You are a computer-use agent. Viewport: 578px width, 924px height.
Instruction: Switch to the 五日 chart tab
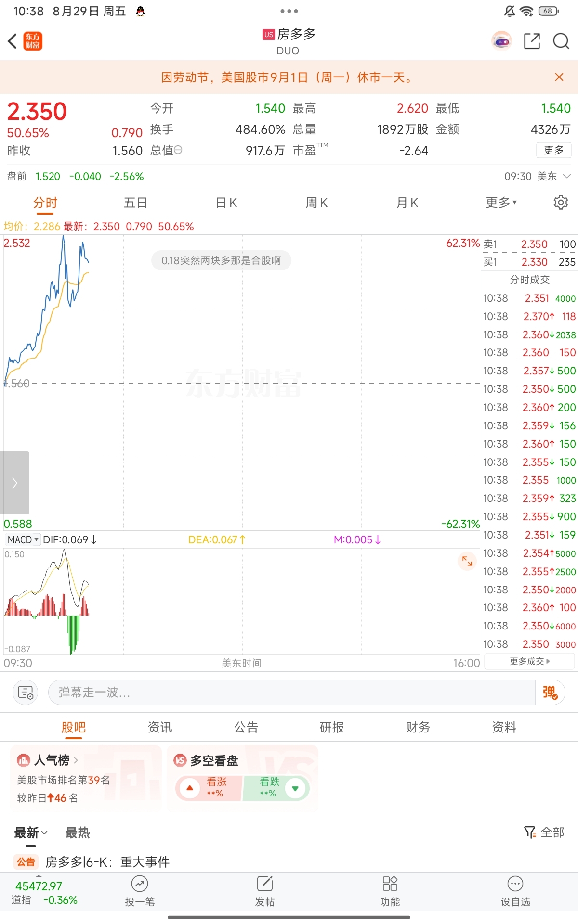(135, 203)
